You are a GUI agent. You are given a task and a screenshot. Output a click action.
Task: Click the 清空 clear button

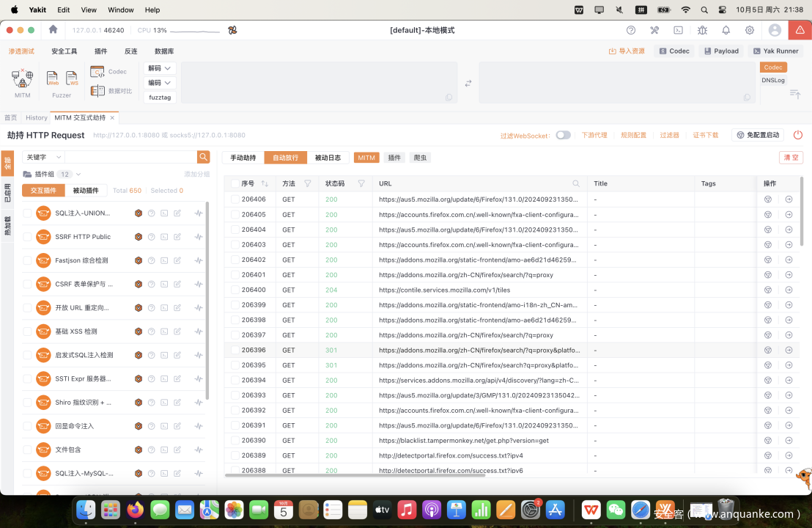coord(791,158)
